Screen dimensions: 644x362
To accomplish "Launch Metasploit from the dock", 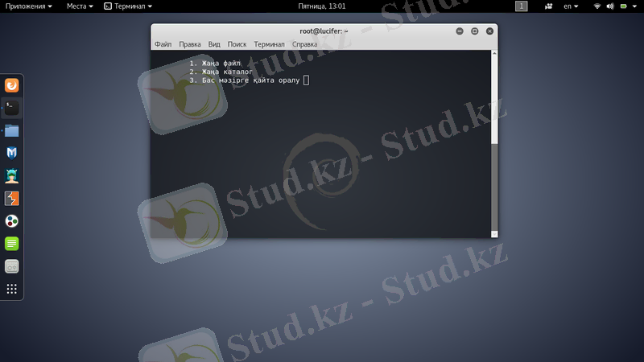I will click(x=11, y=153).
